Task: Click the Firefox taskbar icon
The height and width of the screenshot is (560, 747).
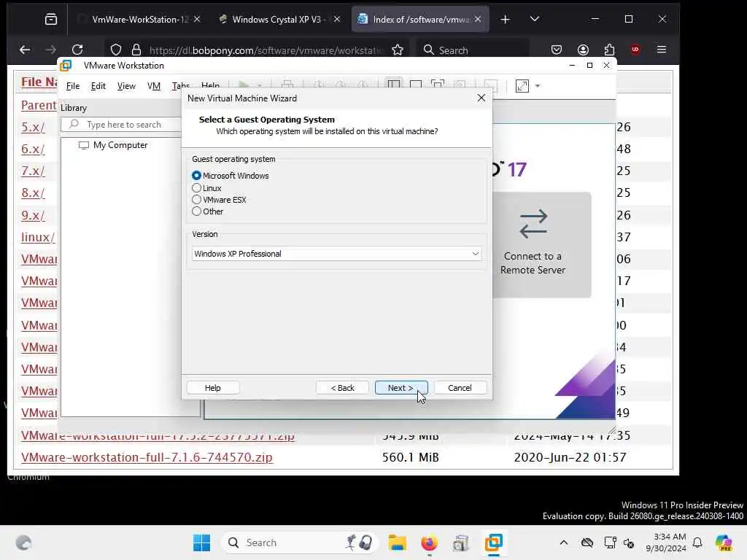Action: tap(429, 542)
